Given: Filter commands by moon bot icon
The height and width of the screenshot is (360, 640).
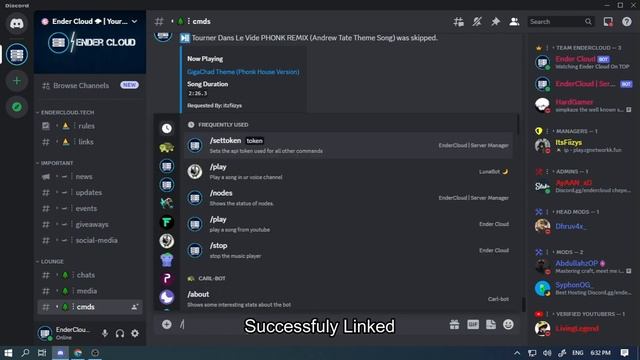Looking at the screenshot, I should click(x=167, y=297).
